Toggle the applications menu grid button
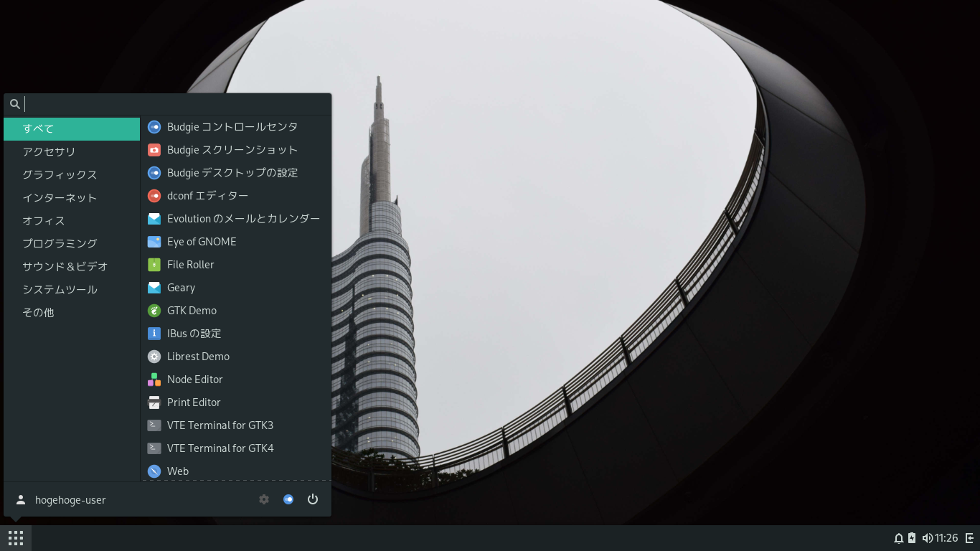The width and height of the screenshot is (980, 551). tap(16, 537)
